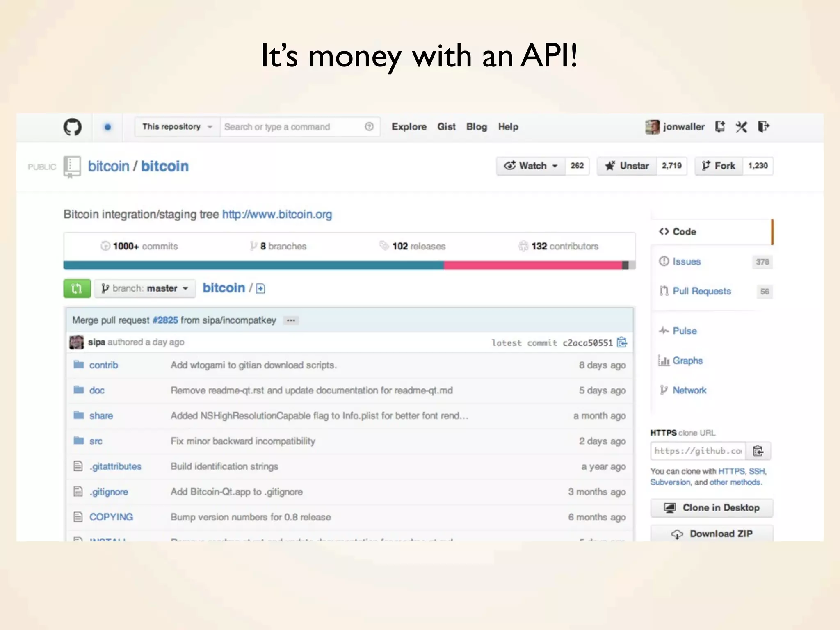Open the doc folder icon
840x630 pixels.
[x=78, y=390]
